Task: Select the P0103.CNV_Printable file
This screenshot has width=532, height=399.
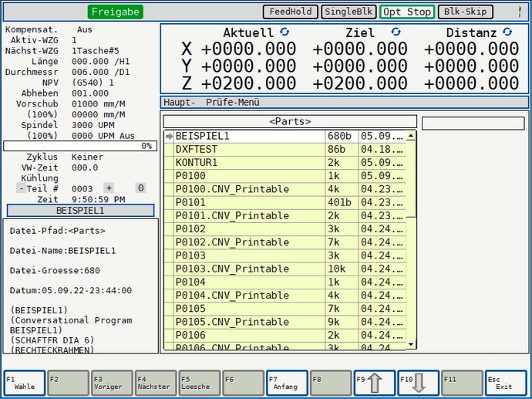Action: [285, 269]
